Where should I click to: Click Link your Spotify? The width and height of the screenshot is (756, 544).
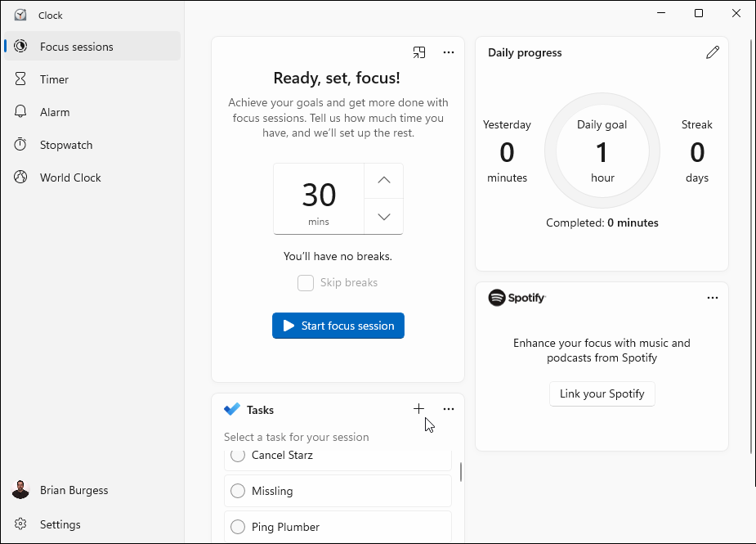(x=602, y=393)
